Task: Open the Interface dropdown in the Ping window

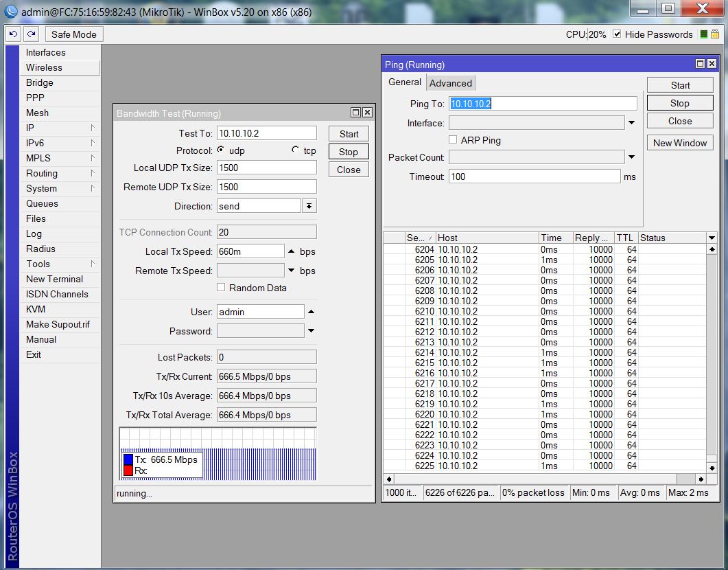Action: [x=631, y=123]
